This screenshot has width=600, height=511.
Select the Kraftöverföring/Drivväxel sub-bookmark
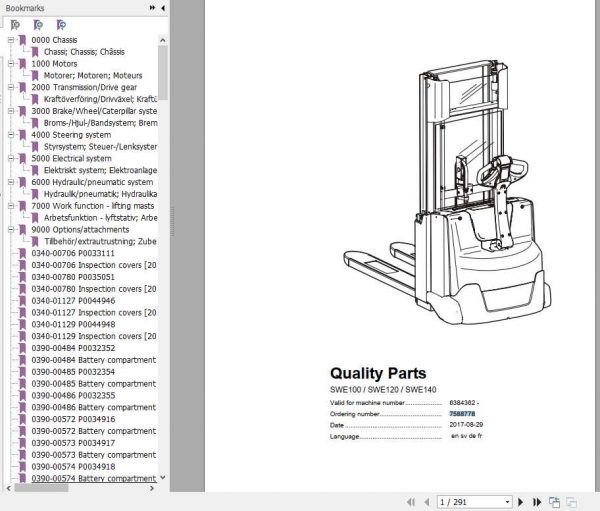click(x=100, y=99)
